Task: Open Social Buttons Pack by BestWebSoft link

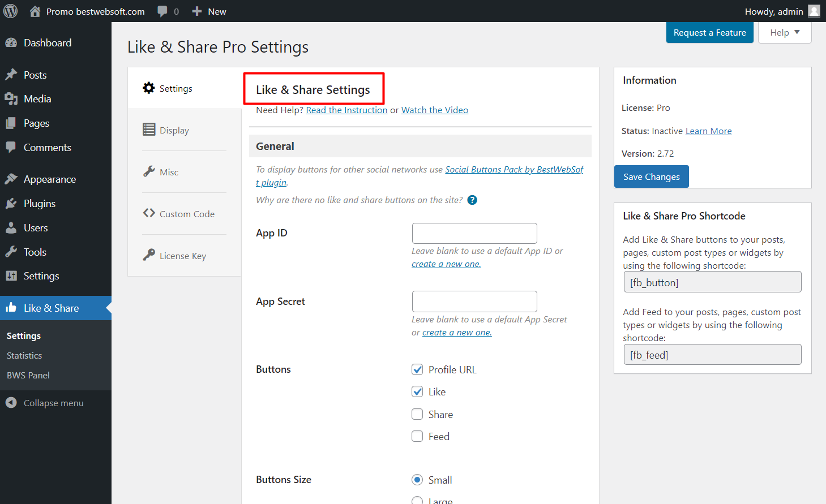Action: [514, 169]
